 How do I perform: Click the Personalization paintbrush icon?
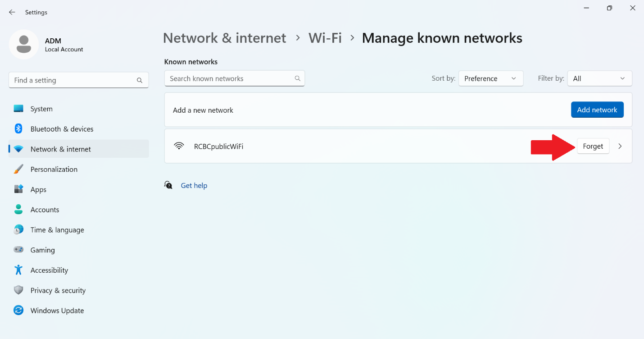[x=18, y=169]
